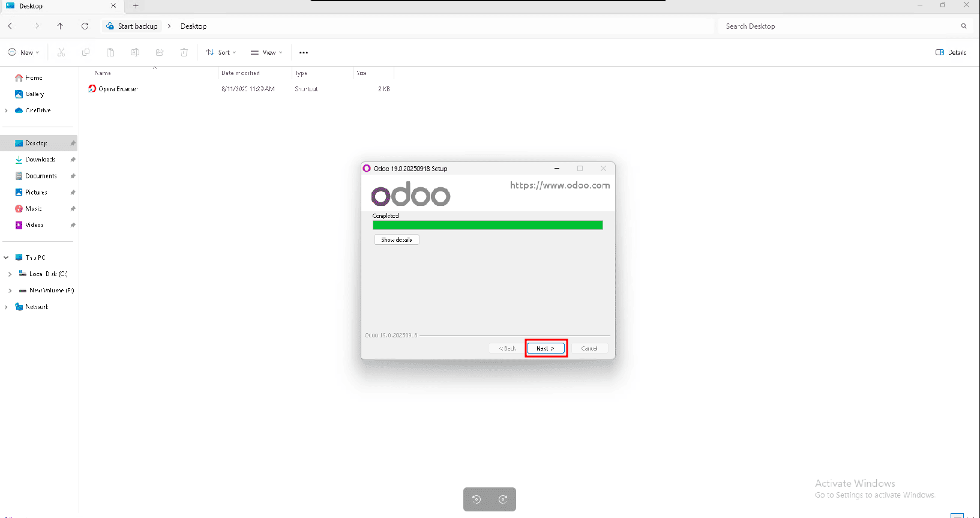Select This PC in navigation pane

click(x=35, y=257)
